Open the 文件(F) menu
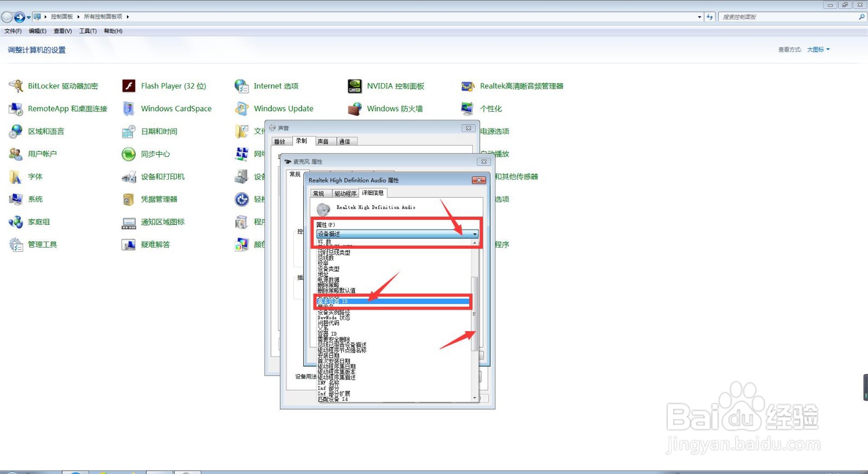 (x=13, y=31)
